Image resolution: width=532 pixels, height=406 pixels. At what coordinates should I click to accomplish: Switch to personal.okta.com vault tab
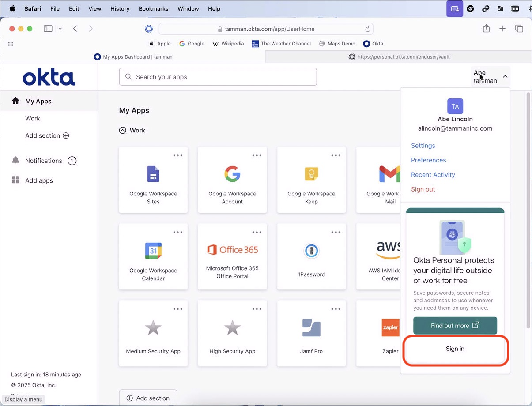click(399, 57)
